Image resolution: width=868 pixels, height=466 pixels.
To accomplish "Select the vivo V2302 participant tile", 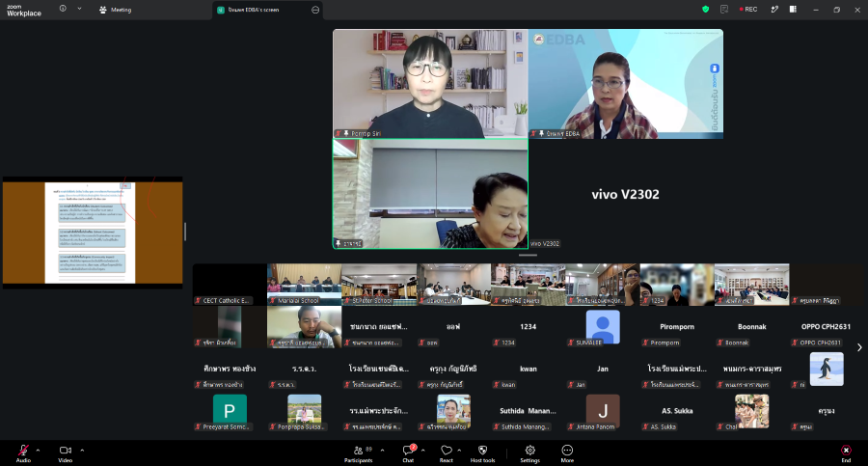I will coord(626,194).
